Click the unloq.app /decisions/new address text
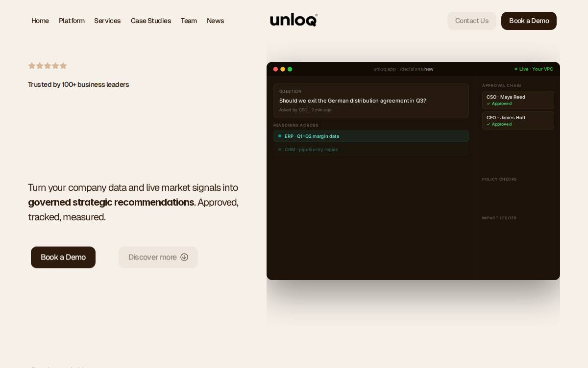The height and width of the screenshot is (368, 588). pyautogui.click(x=403, y=69)
